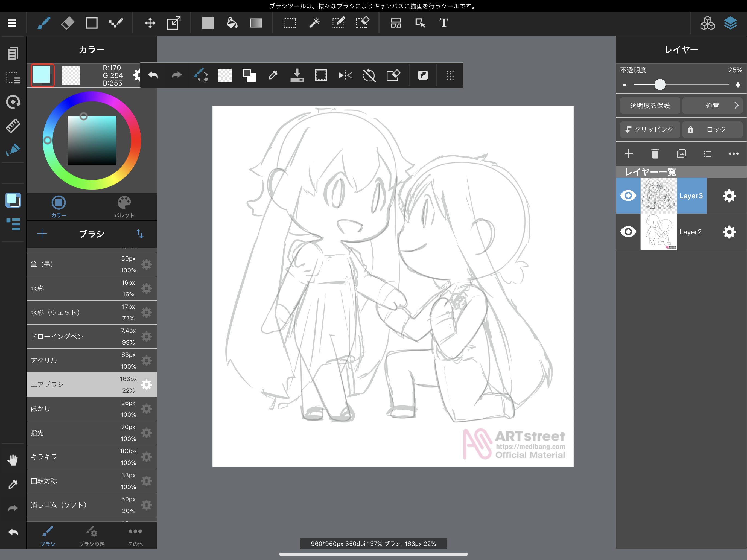Select transparent background color swatch

coord(71,75)
